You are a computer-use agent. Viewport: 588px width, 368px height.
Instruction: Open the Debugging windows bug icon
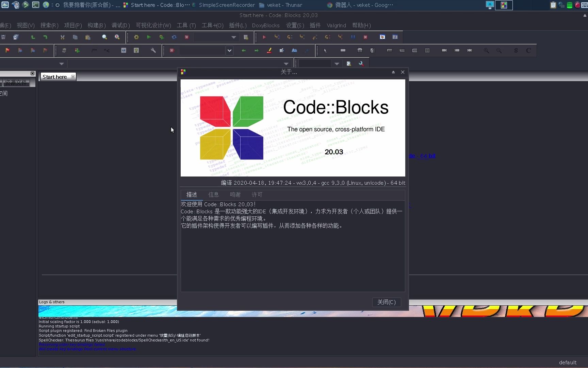[382, 37]
